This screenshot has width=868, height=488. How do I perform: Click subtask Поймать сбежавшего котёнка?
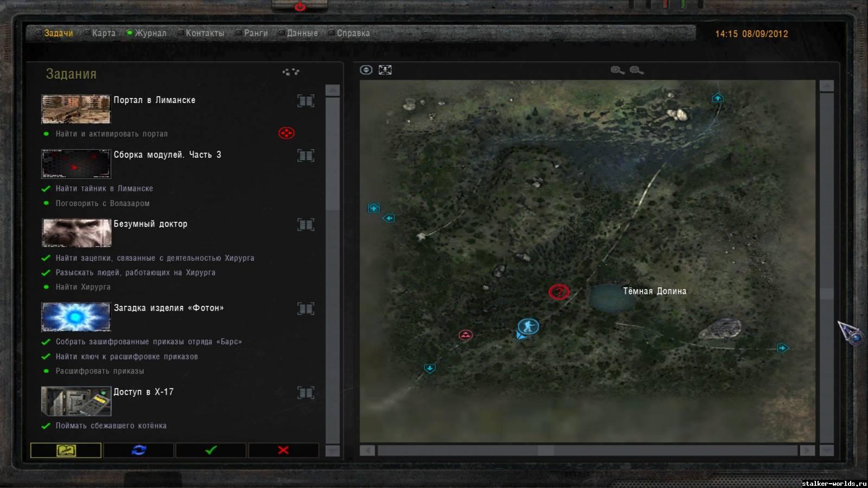tap(111, 426)
